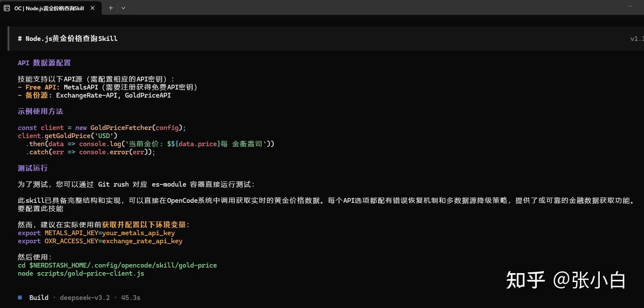Screen dimensions: 644x308
Task: Click the client.getGoldPrice('USD') code line
Action: pyautogui.click(x=68, y=136)
